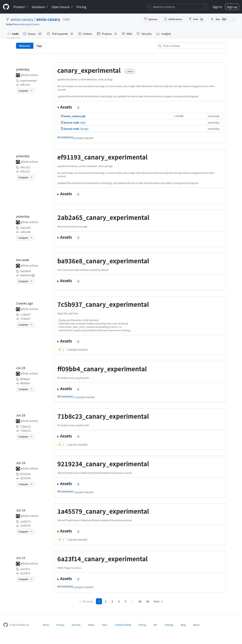Expand Assets for 2ab2a65_canary_experimental
This screenshot has height=644, width=242.
[65, 238]
